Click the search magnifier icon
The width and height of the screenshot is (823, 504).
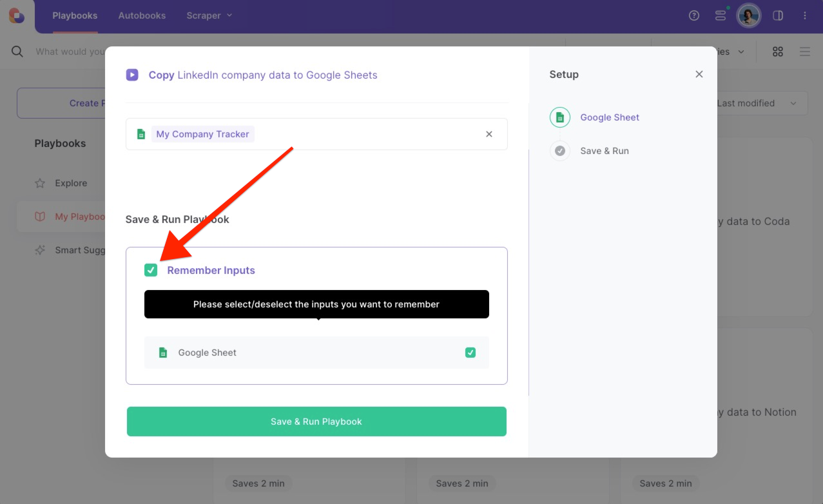click(x=17, y=52)
